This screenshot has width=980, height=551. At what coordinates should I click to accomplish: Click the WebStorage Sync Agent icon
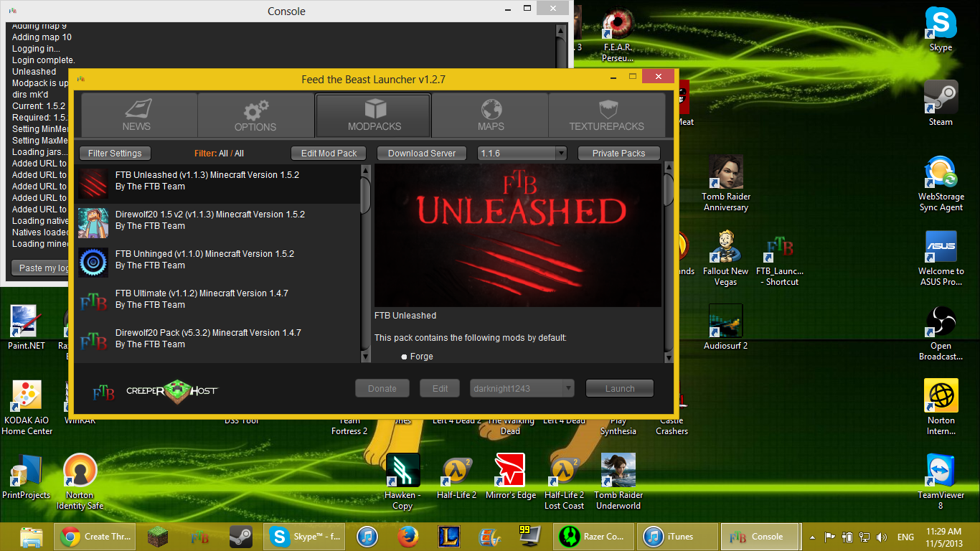coord(941,183)
